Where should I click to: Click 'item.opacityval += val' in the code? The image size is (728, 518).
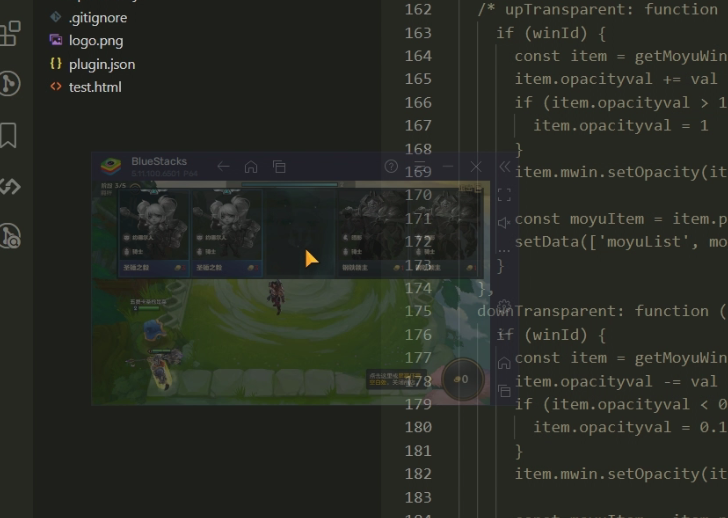coord(616,79)
